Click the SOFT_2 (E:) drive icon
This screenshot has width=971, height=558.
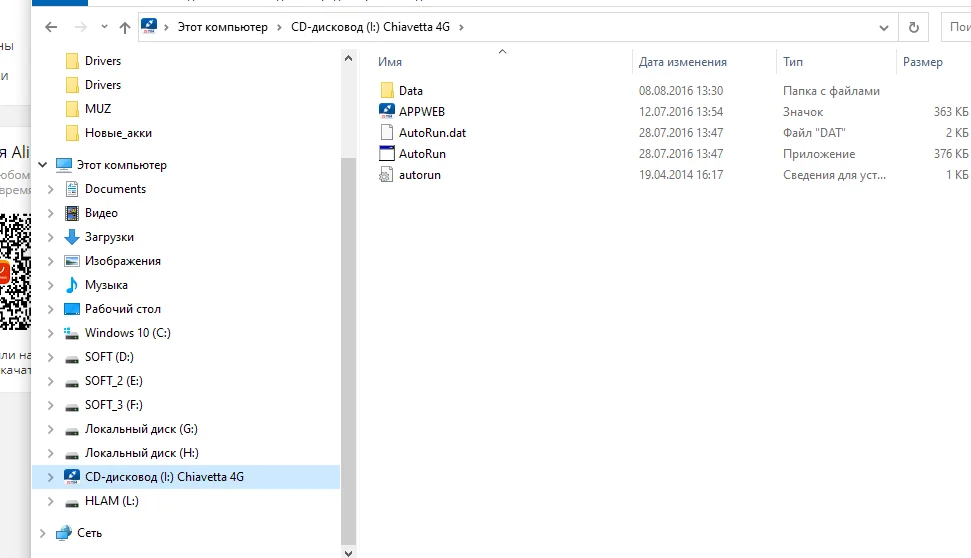coord(72,383)
